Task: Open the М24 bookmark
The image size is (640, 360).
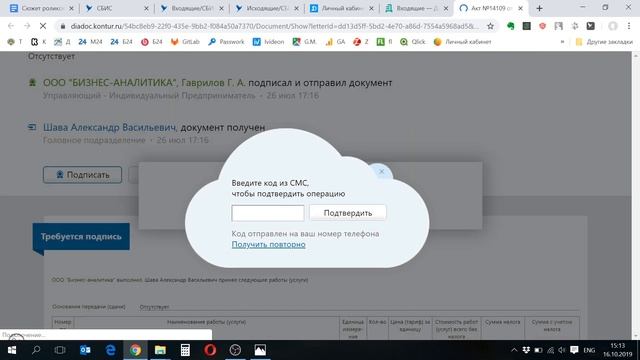Action: point(90,42)
